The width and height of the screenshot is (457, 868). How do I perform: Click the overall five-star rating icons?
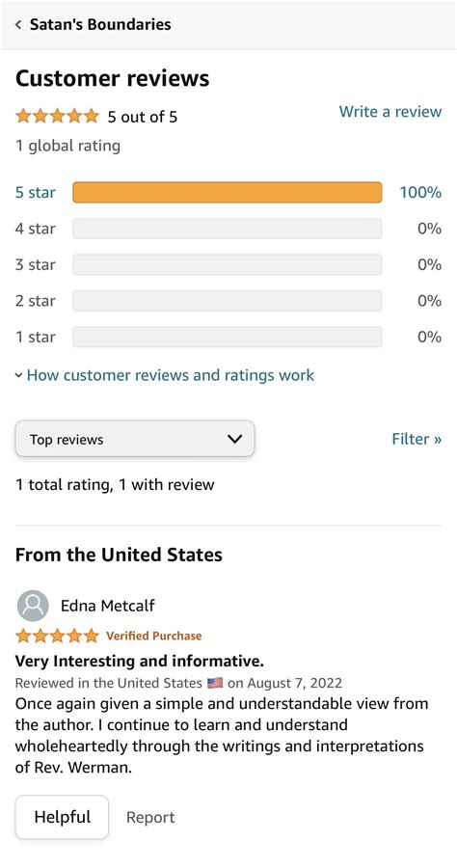pos(57,117)
